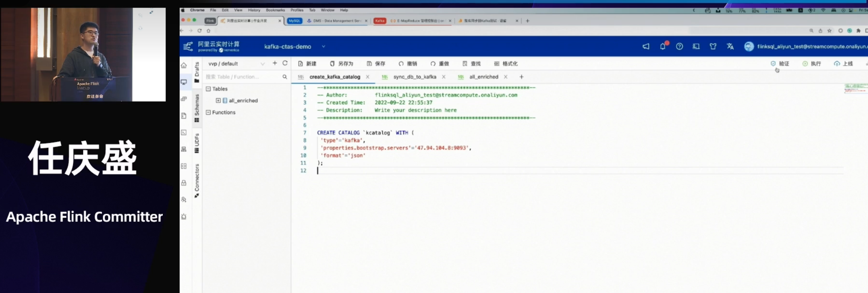Switch to the create_kafka_catalog editor tab
The height and width of the screenshot is (293, 868).
[x=335, y=77]
